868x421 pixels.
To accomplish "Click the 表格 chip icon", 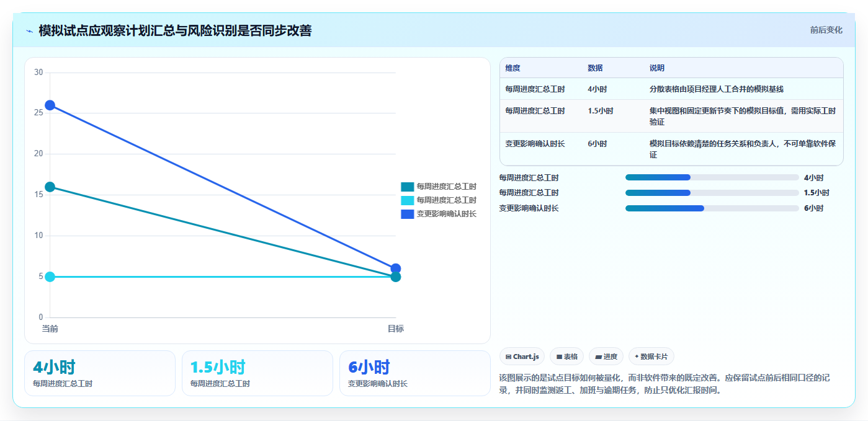I will (x=559, y=357).
